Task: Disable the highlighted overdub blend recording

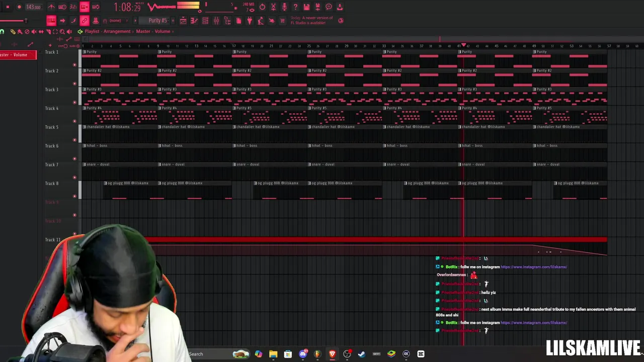Action: pos(85,7)
